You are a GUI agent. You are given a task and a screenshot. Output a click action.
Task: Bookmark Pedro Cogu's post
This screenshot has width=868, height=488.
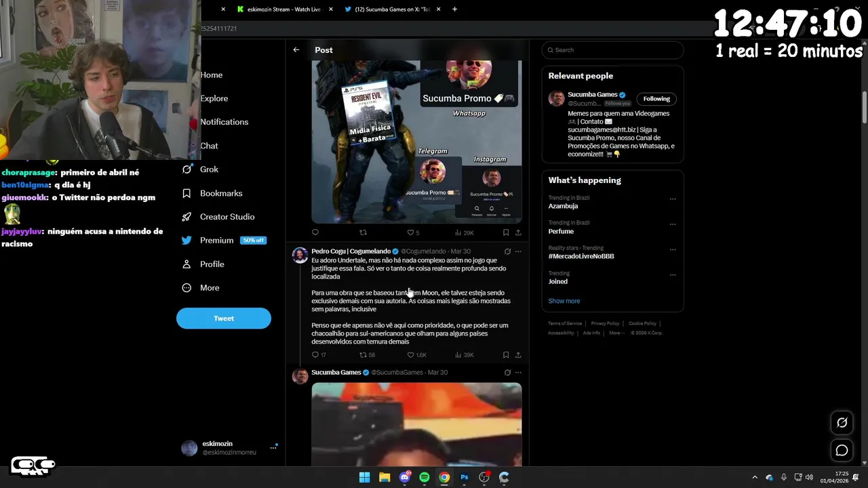[x=506, y=355]
